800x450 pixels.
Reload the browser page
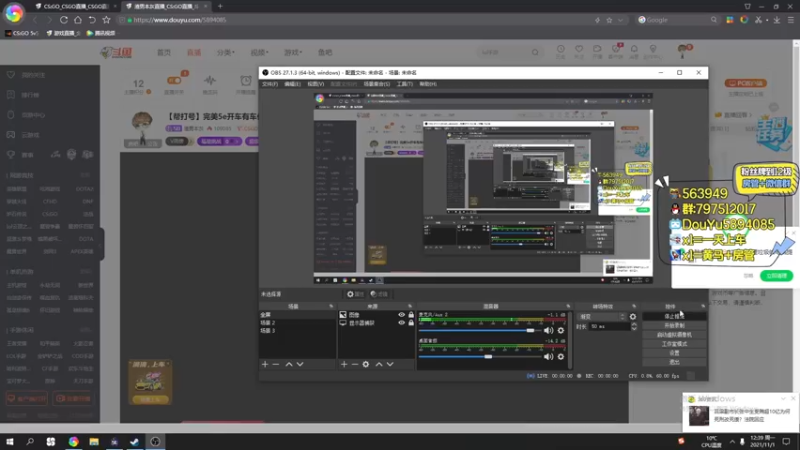(x=64, y=20)
